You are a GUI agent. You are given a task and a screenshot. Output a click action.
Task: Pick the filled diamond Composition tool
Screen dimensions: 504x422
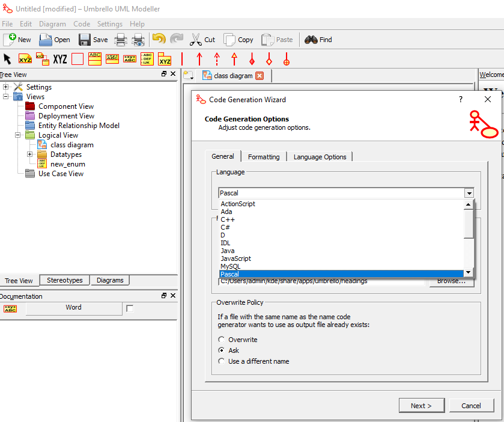tap(252, 59)
